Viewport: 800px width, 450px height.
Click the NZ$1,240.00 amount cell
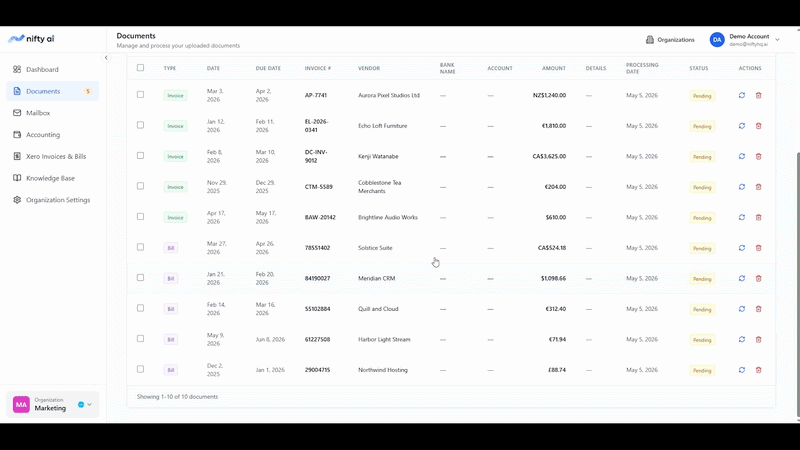coord(549,95)
